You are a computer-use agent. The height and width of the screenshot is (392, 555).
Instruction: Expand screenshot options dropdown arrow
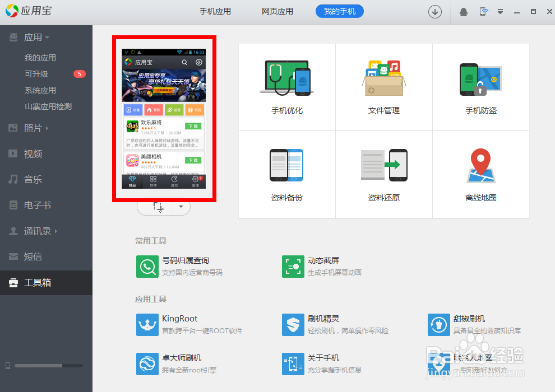pos(181,207)
